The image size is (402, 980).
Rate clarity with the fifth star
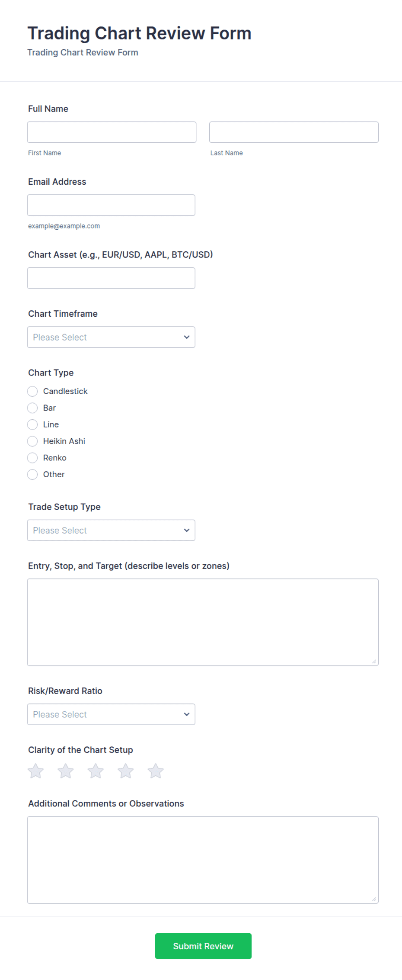click(156, 771)
